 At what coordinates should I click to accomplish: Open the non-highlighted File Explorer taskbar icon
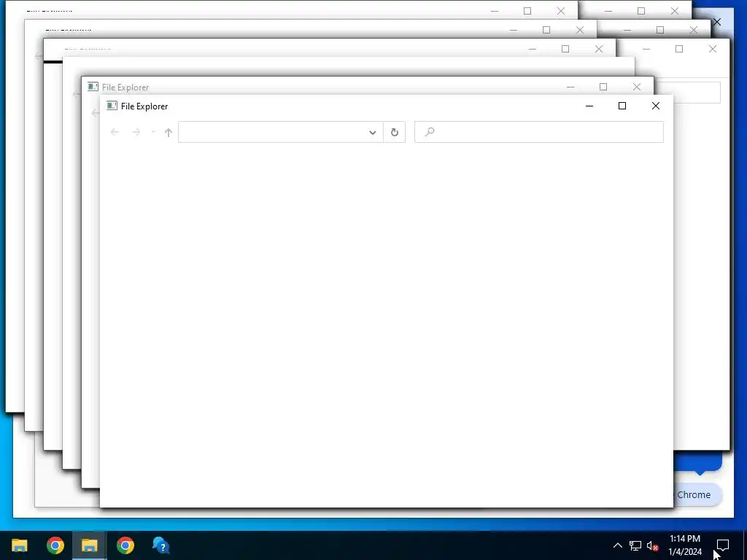[20, 545]
